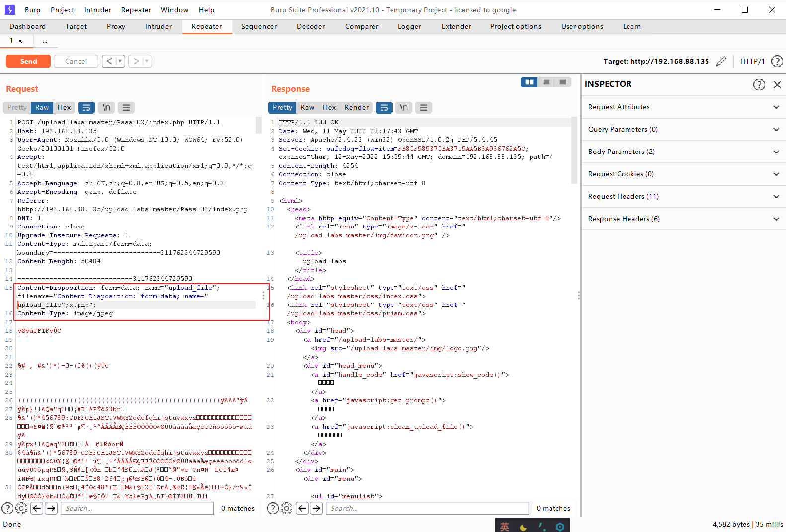The height and width of the screenshot is (532, 786).
Task: Switch to the Sequencer tab
Action: [259, 27]
